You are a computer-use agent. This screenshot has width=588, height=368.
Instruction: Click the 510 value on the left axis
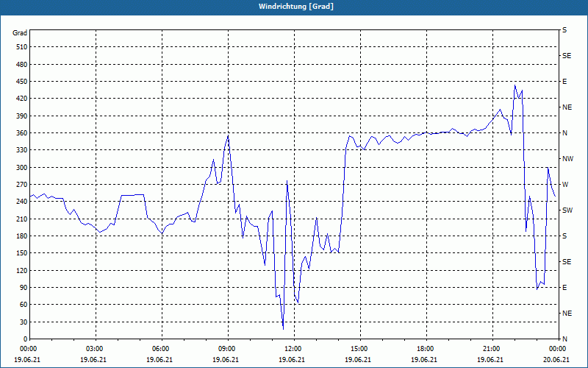(22, 47)
